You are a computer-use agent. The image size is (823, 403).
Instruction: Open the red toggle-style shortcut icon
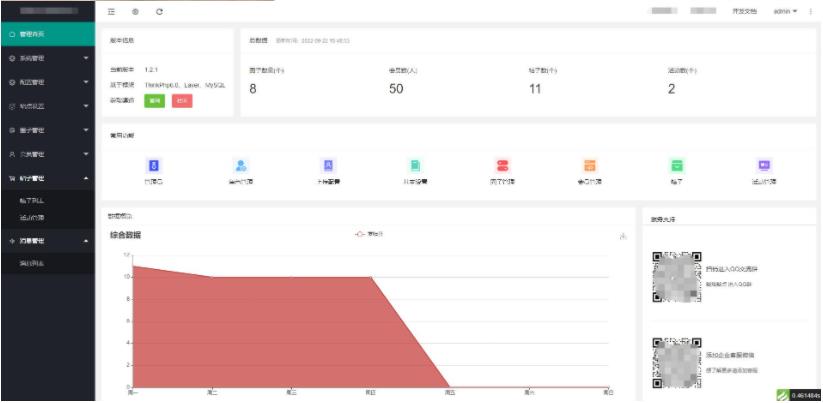pyautogui.click(x=502, y=166)
